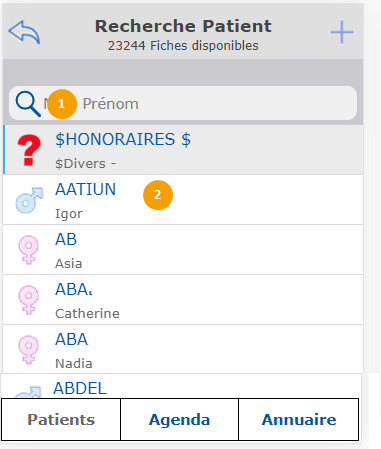Switch to the Patients tab

pos(61,419)
